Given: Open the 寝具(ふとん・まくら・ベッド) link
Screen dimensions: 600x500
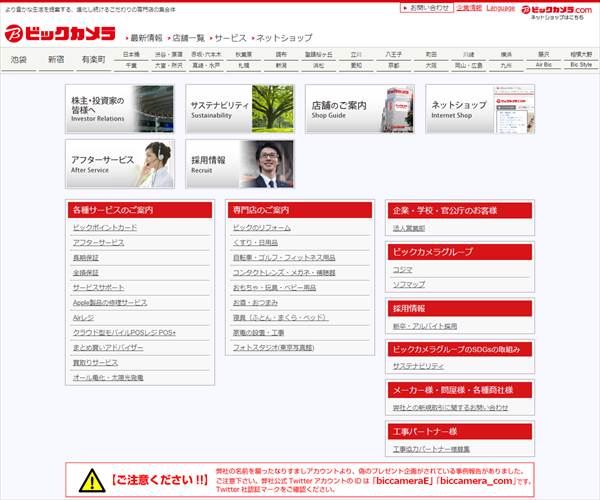Looking at the screenshot, I should point(280,318).
